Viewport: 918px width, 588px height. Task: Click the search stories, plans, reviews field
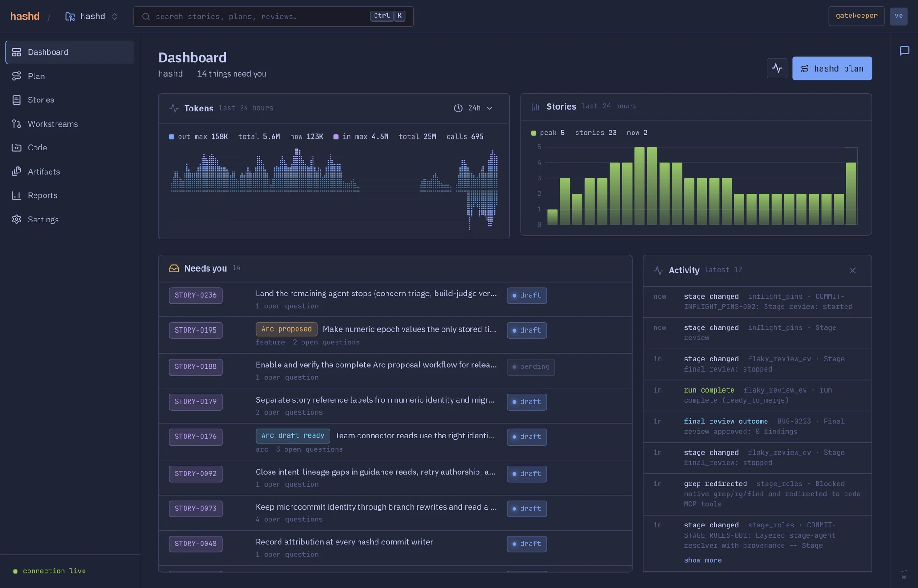pyautogui.click(x=273, y=17)
